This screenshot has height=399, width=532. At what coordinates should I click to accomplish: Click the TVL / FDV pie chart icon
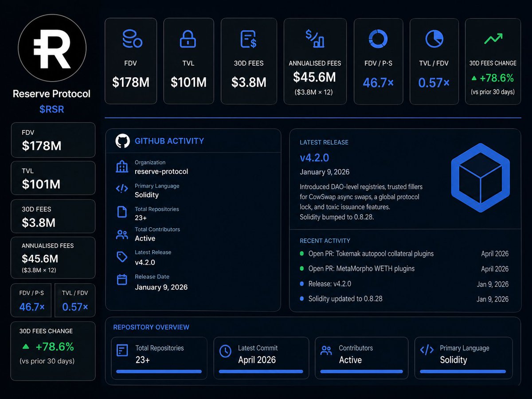click(434, 39)
